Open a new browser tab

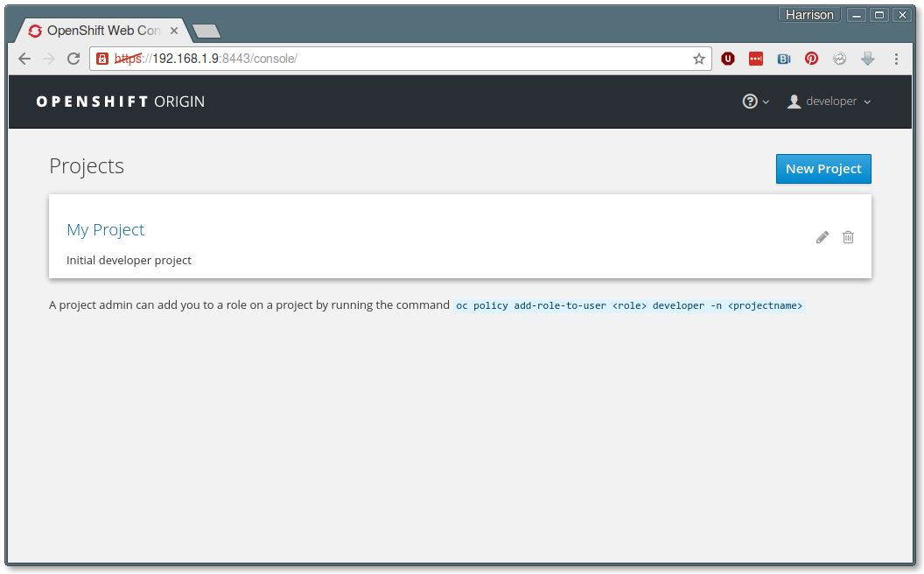pyautogui.click(x=206, y=31)
